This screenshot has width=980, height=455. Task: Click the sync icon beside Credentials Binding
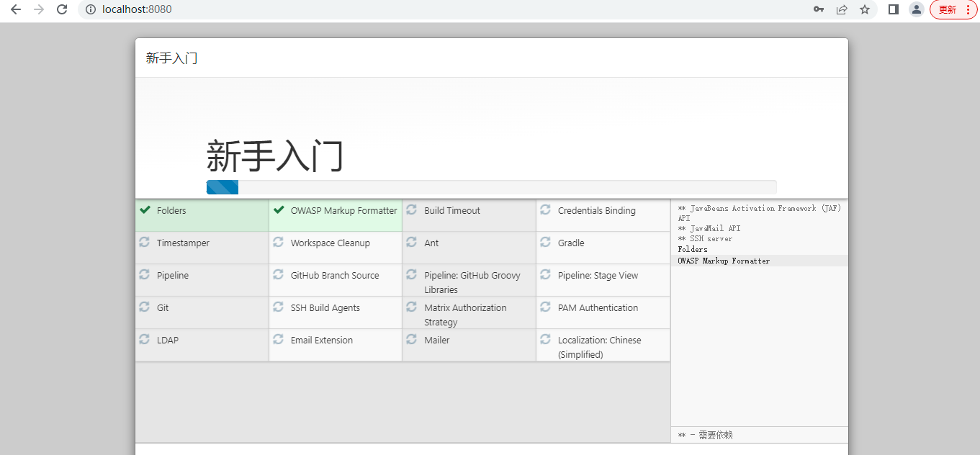click(545, 210)
